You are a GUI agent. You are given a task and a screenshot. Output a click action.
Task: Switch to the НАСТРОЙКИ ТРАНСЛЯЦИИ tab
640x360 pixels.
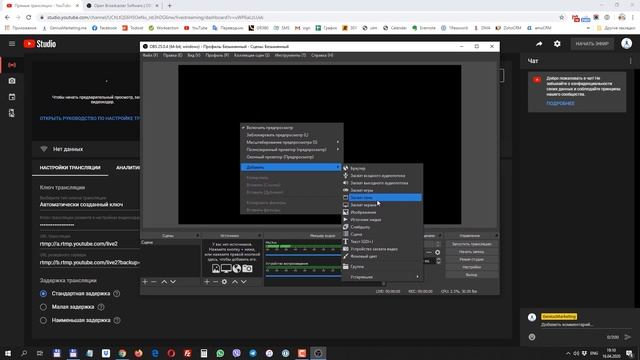click(70, 168)
